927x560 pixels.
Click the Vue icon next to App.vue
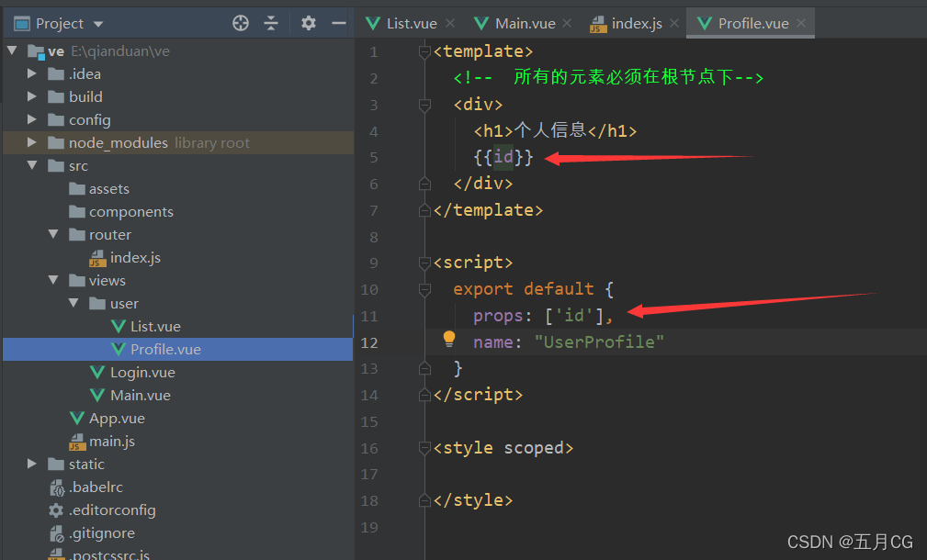click(77, 419)
